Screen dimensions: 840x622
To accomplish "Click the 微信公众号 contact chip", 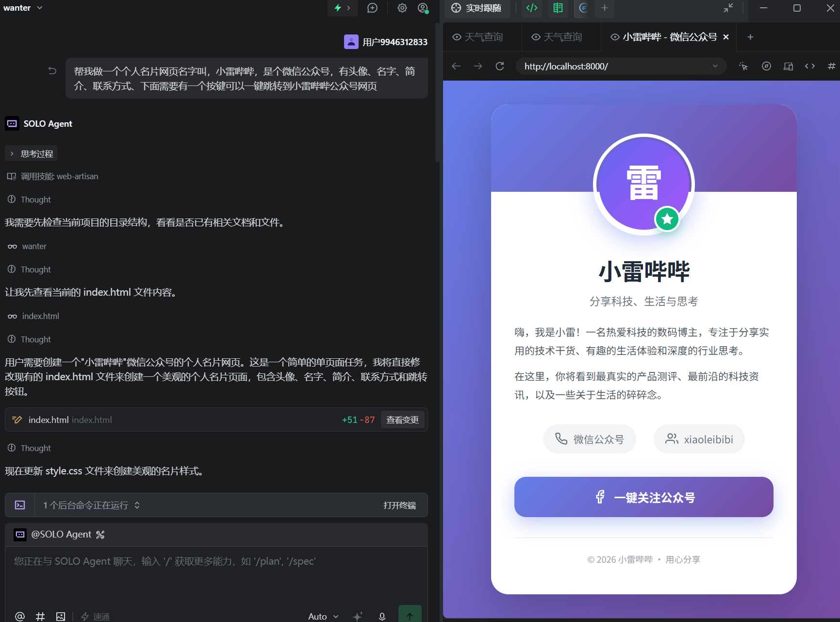I will point(589,439).
